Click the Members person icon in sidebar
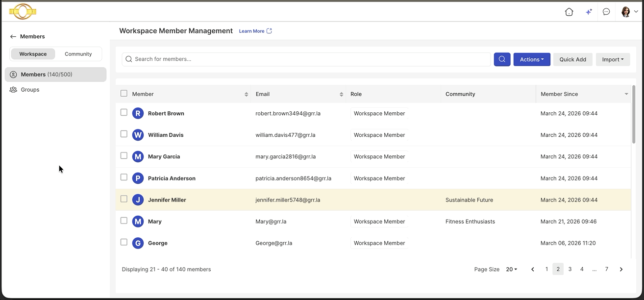Image resolution: width=644 pixels, height=300 pixels. point(13,75)
